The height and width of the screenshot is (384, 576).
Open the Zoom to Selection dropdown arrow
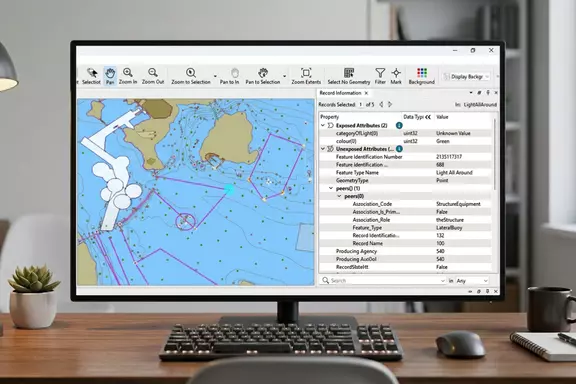click(x=215, y=76)
